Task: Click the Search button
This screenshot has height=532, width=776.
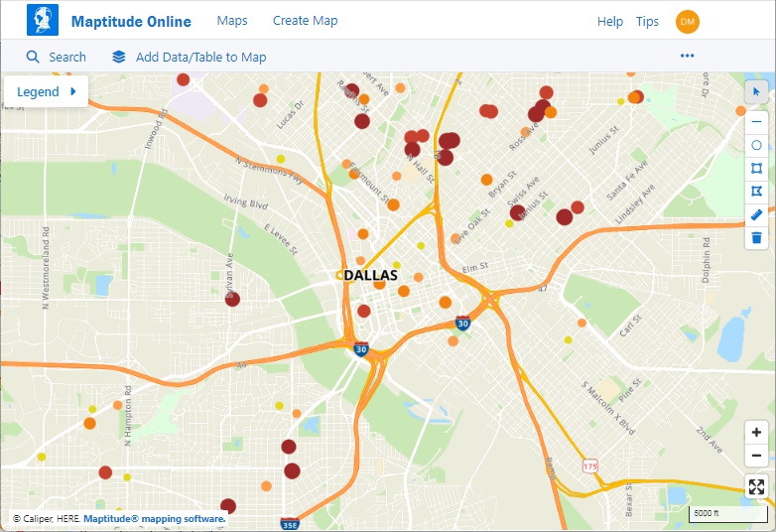Action: tap(57, 58)
